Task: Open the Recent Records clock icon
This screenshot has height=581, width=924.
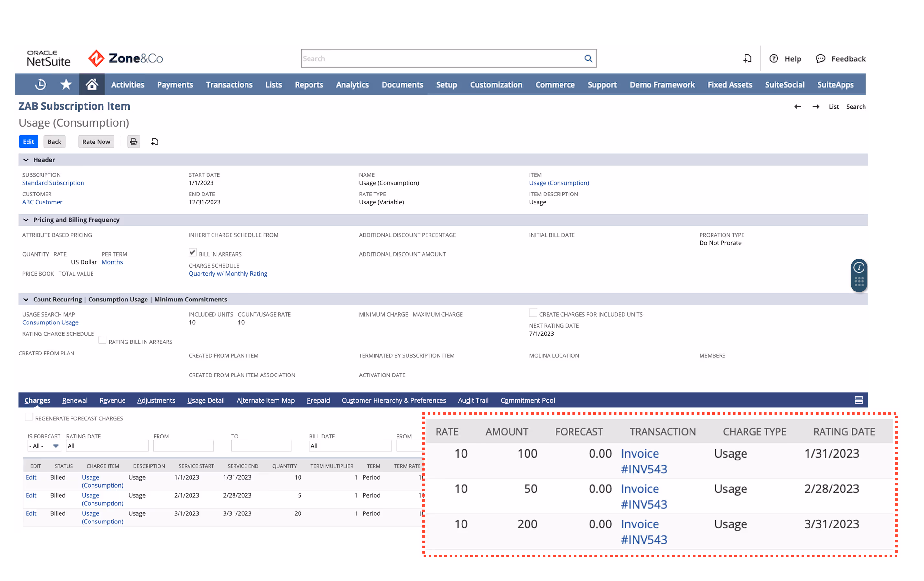Action: pos(40,84)
